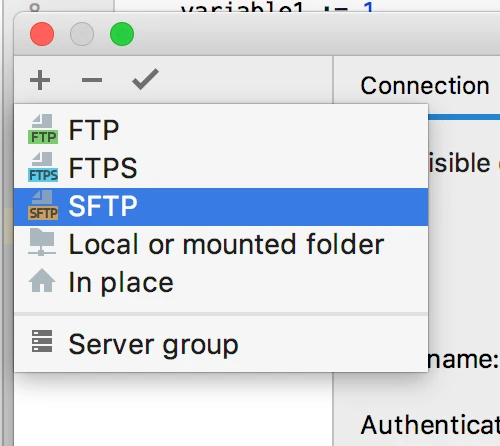Click the red close window button

(x=42, y=34)
